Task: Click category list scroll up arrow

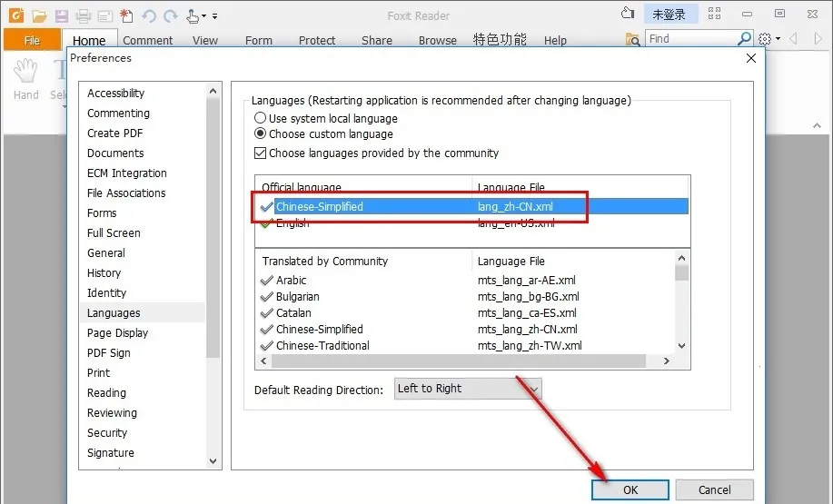Action: coord(213,92)
